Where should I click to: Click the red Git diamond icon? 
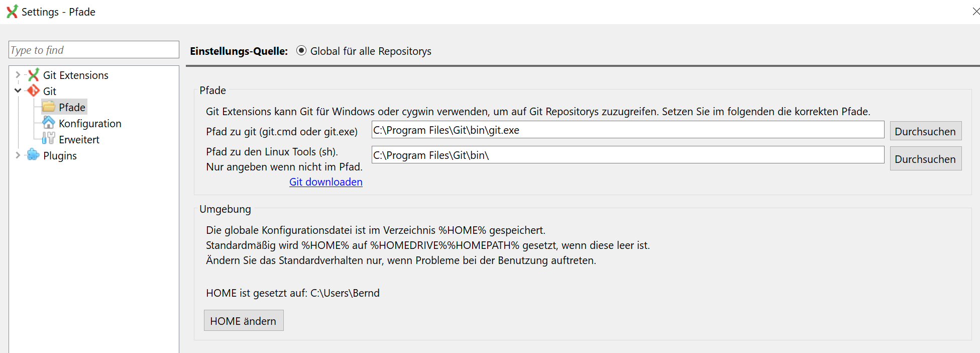[x=33, y=91]
